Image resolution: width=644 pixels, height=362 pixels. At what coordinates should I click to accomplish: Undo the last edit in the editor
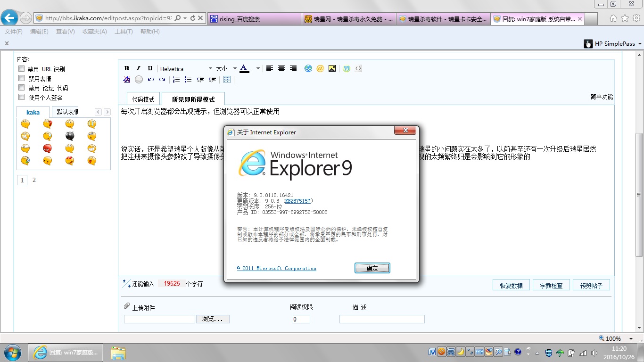[150, 80]
